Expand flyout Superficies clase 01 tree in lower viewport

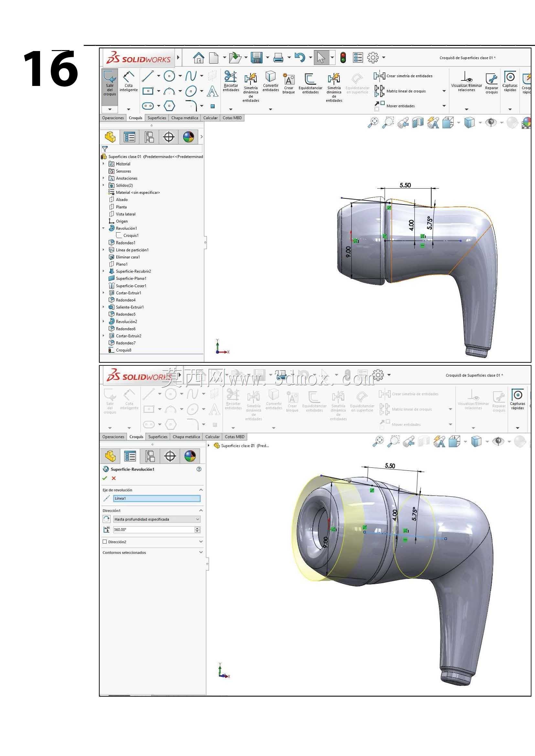pos(209,446)
